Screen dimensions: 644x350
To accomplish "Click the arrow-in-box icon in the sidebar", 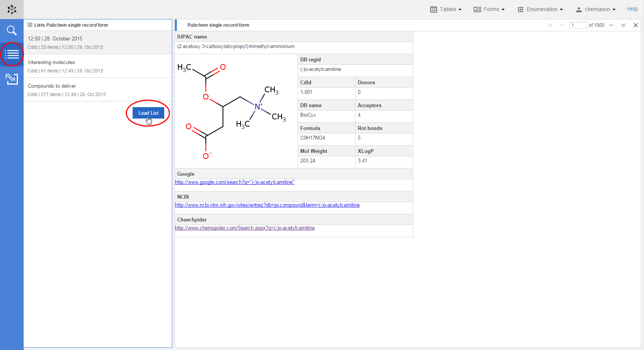I will [x=12, y=79].
